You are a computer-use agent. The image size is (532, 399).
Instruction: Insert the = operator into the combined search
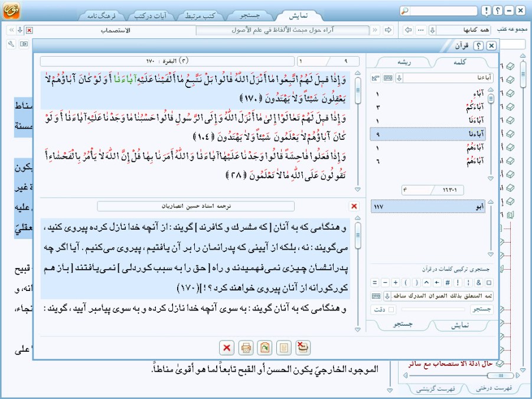[x=374, y=282]
